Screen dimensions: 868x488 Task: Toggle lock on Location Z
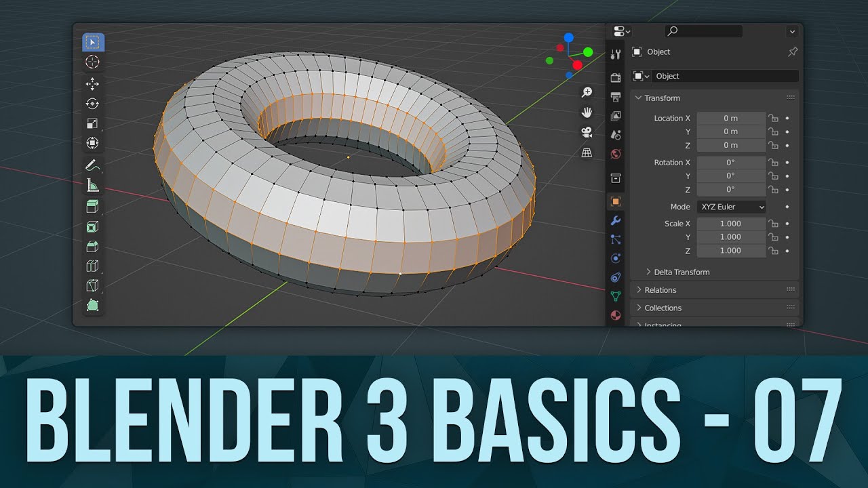pyautogui.click(x=772, y=145)
